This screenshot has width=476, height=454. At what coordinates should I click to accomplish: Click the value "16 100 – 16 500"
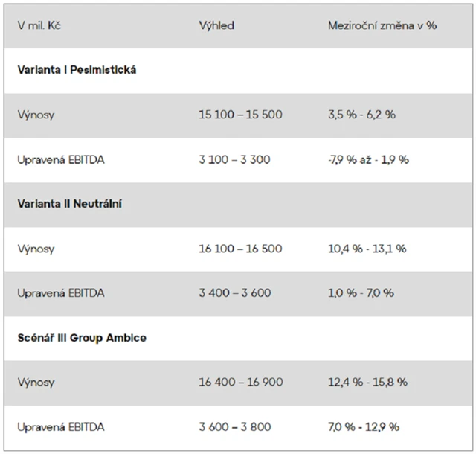[240, 249]
